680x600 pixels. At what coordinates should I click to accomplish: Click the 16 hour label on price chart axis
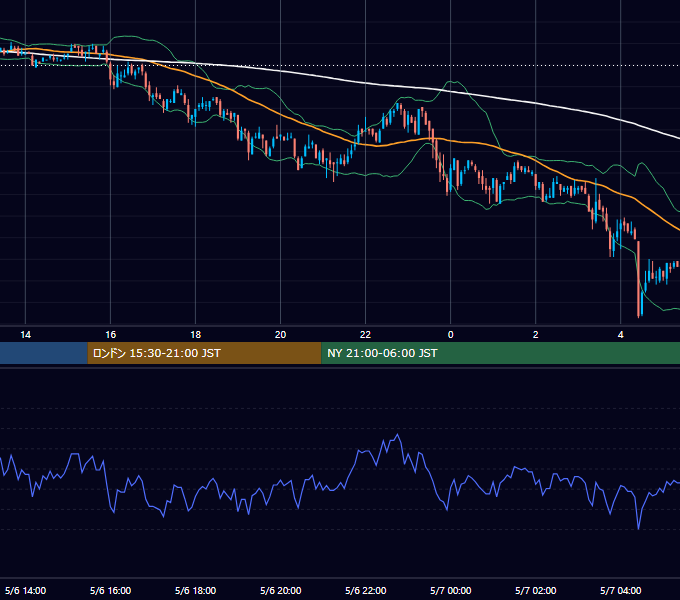tap(111, 335)
